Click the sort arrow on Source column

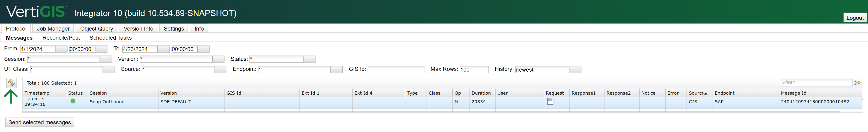(x=706, y=93)
